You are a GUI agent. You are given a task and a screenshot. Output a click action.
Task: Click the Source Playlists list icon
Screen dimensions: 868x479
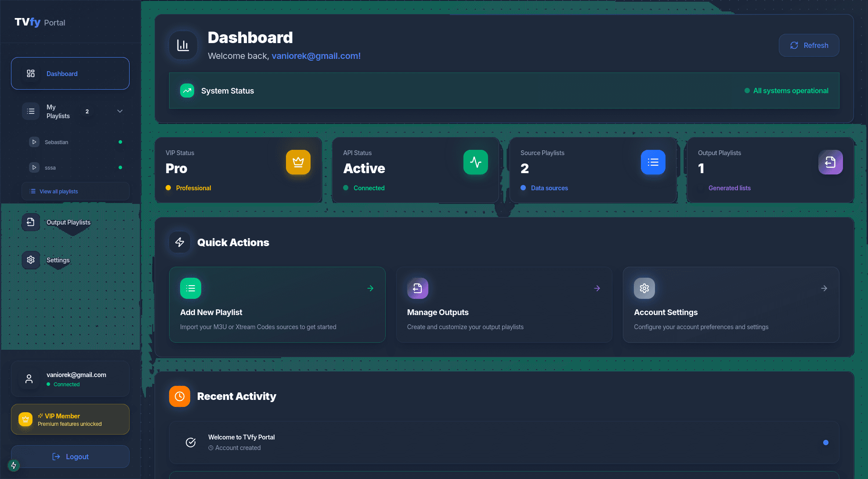pos(653,162)
